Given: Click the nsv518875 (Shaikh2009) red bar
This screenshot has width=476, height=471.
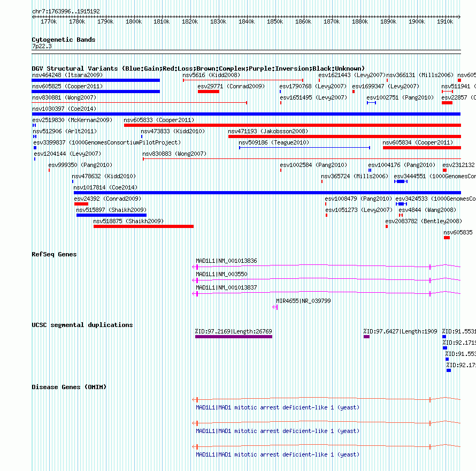Looking at the screenshot, I should pos(143,226).
